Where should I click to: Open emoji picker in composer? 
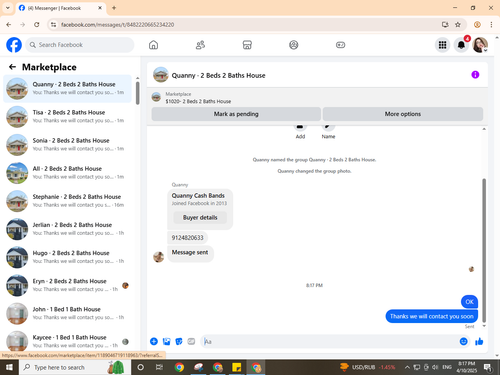coord(464,341)
